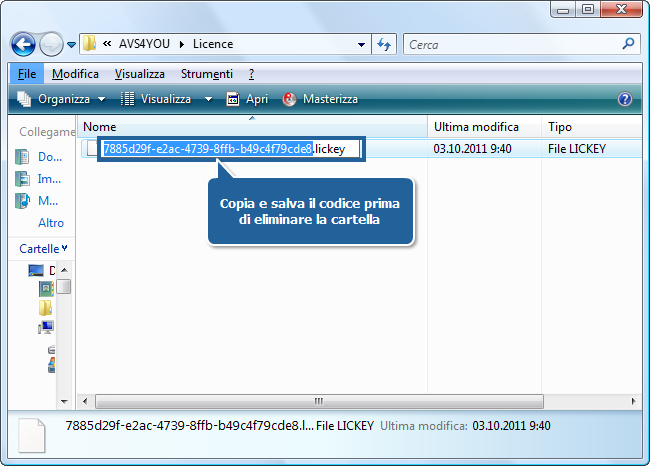Click the folder tree vertical scroll thumb

(64, 287)
